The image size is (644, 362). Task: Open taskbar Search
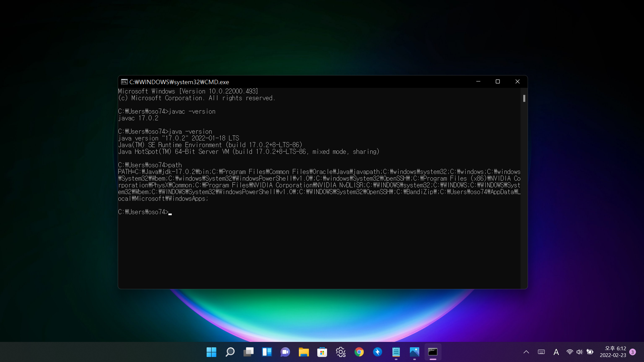230,352
